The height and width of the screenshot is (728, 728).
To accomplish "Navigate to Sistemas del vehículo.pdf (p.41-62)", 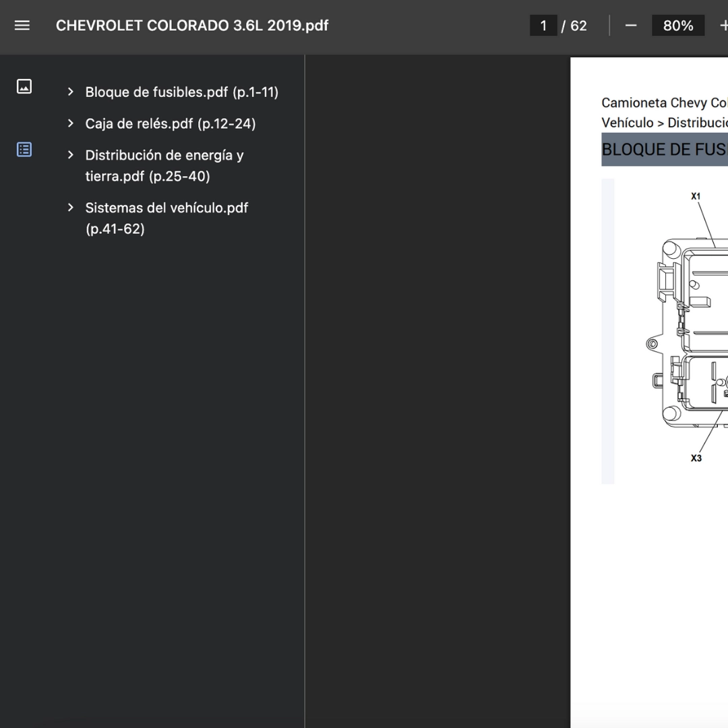I will (166, 218).
